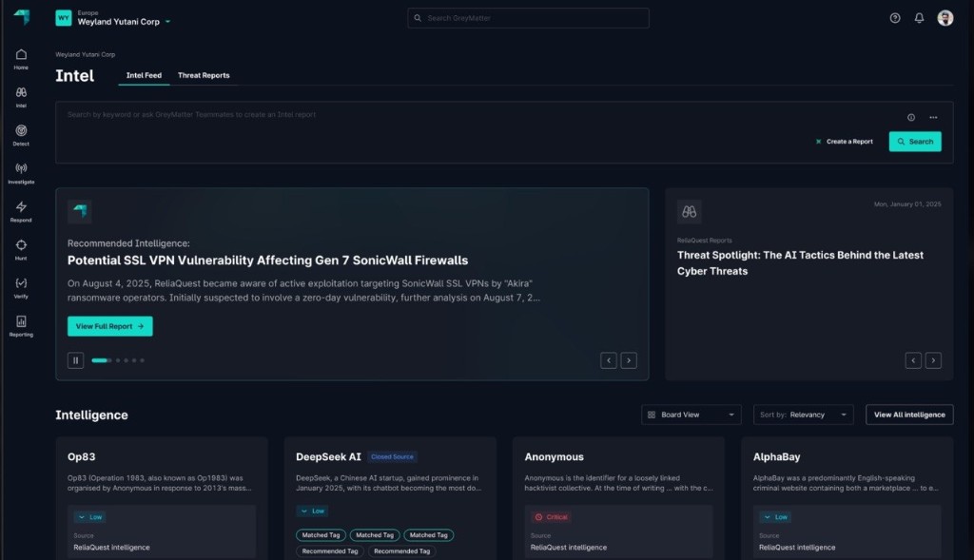
Task: Open the Investigate sidebar section
Action: point(21,173)
